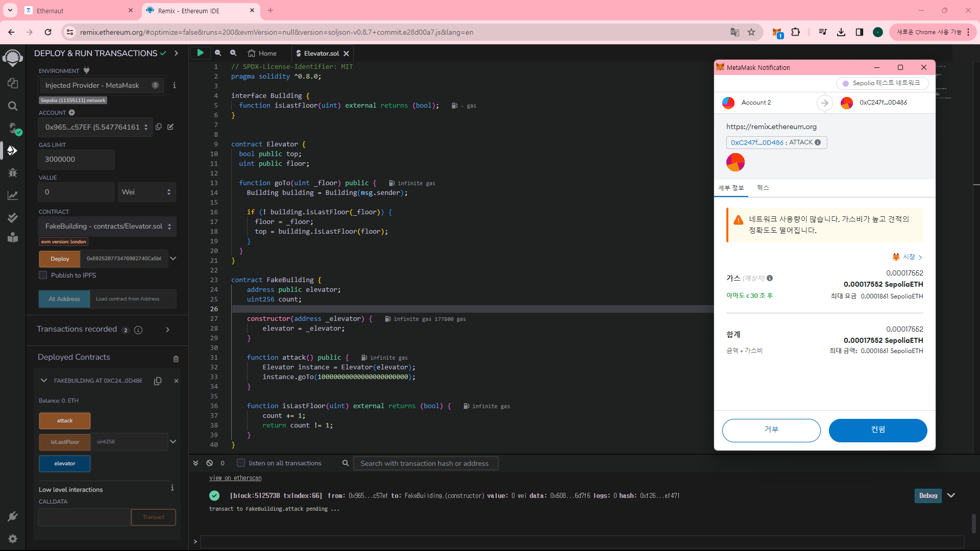Click the Remix logo home icon

pyautogui.click(x=13, y=58)
